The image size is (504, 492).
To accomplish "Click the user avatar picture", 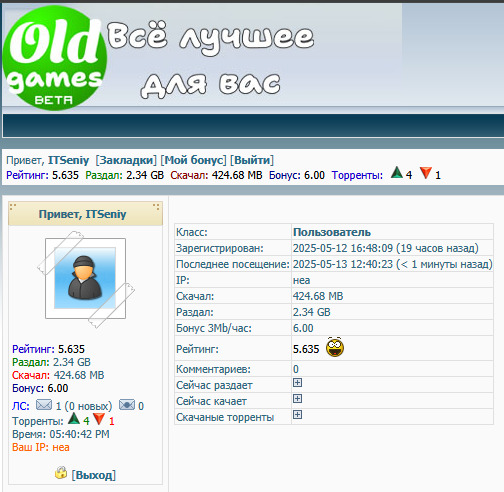I will click(x=85, y=278).
